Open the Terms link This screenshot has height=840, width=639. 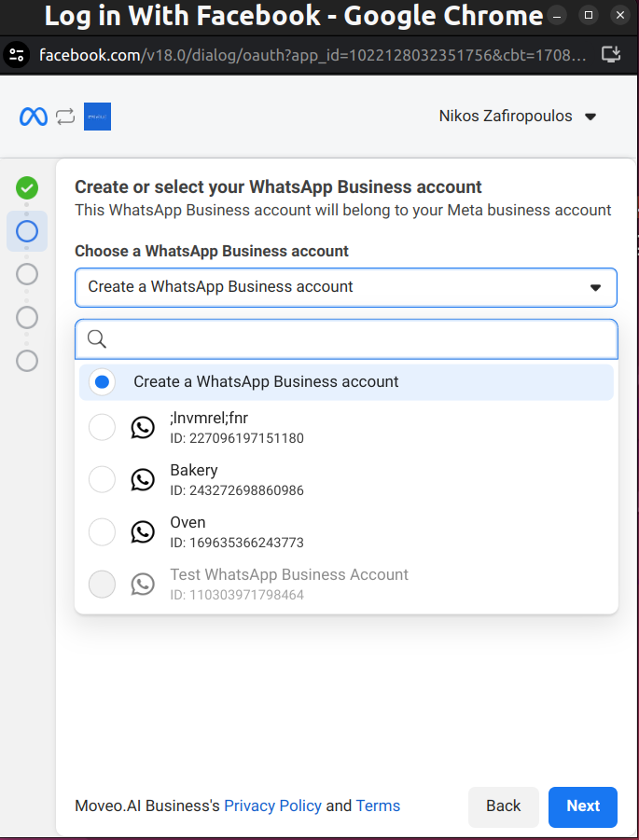point(378,806)
